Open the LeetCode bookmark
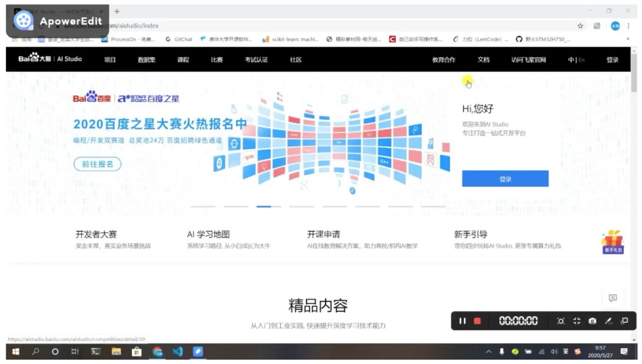This screenshot has width=642, height=364. point(481,39)
